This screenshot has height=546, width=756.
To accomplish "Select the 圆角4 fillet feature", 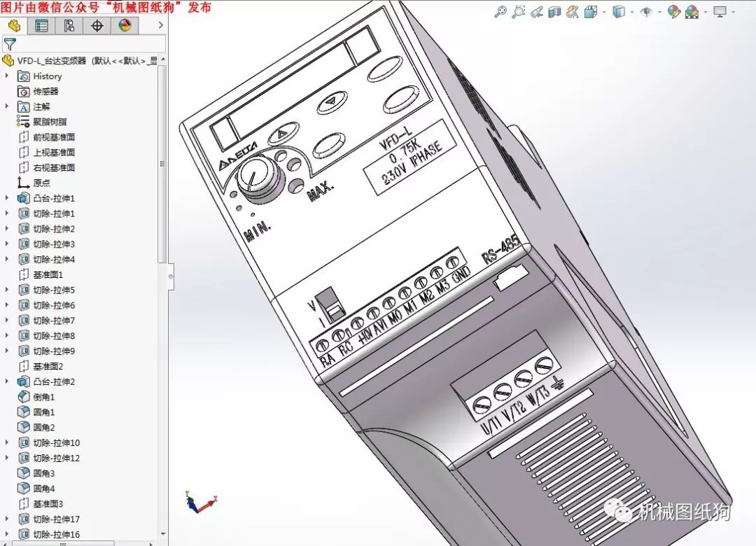I will (x=36, y=489).
